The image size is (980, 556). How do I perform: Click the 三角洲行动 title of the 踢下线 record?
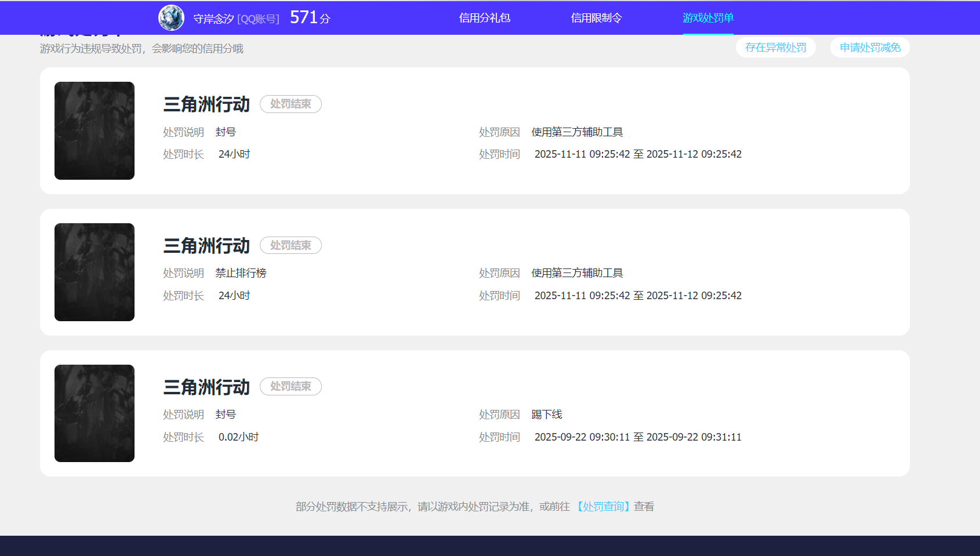(206, 387)
